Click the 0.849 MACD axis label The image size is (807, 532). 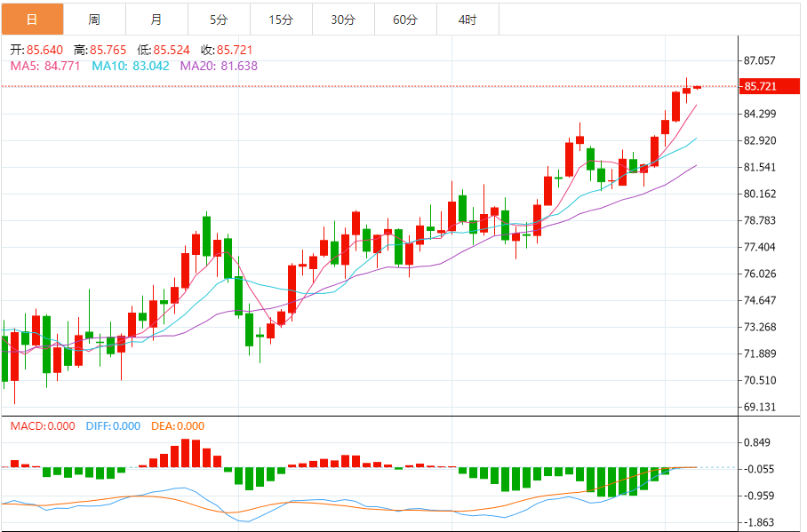coord(757,442)
